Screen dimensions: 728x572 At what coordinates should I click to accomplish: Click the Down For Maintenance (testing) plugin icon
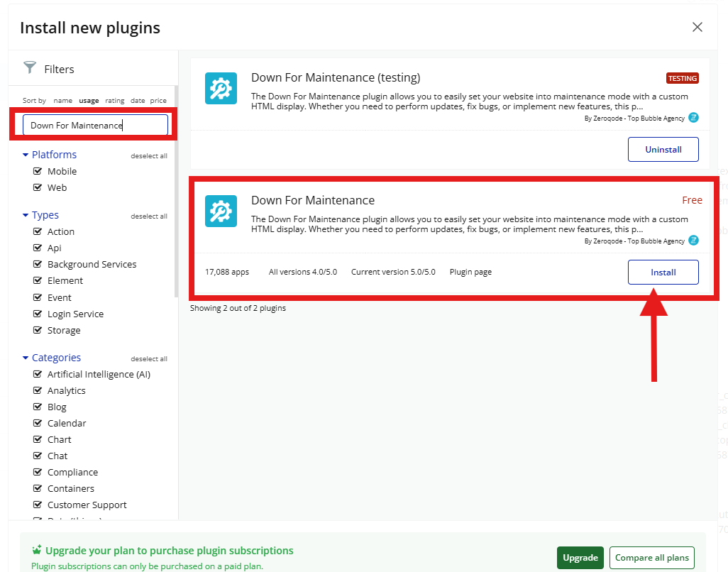pos(221,88)
